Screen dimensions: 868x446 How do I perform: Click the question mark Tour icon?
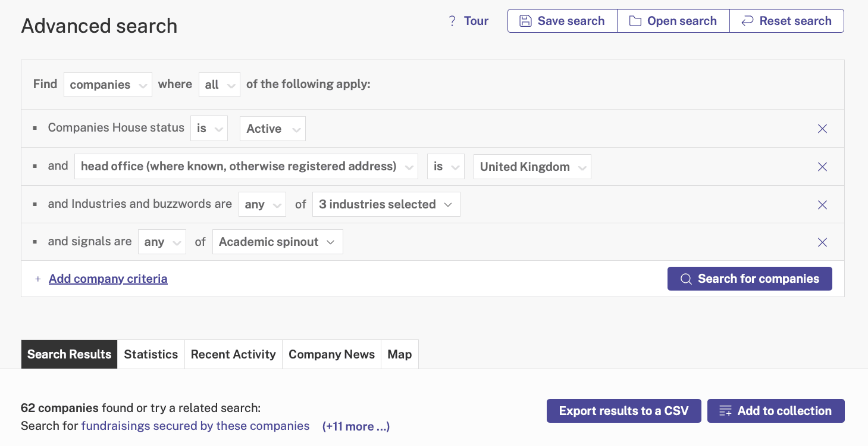(x=452, y=21)
